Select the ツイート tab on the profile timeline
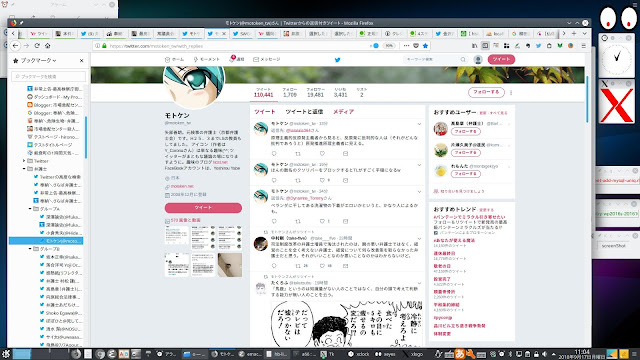 264,112
